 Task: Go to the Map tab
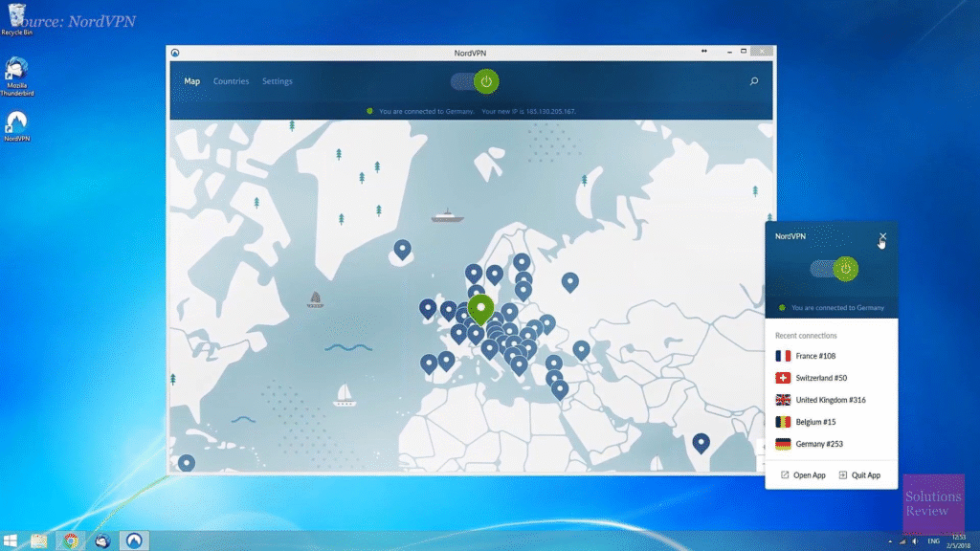192,81
